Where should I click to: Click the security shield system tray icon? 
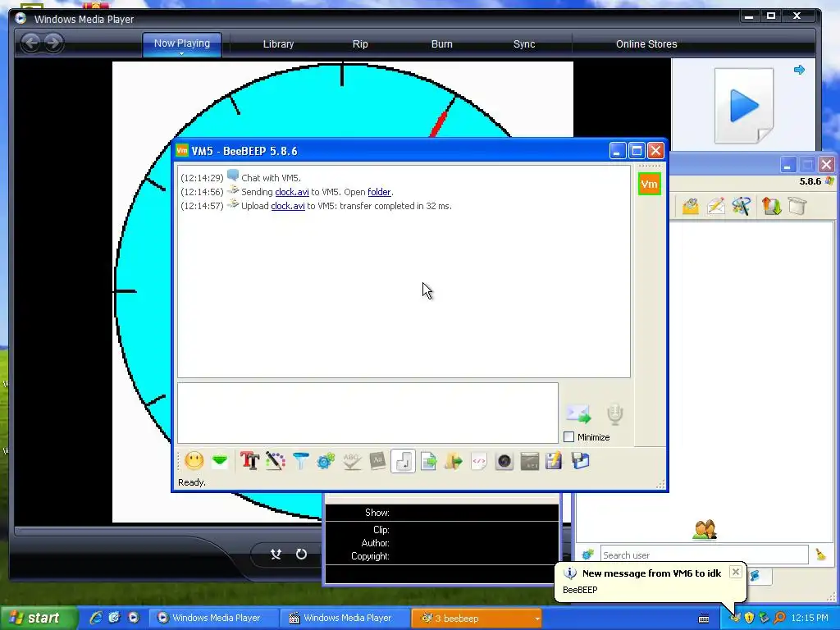click(750, 618)
